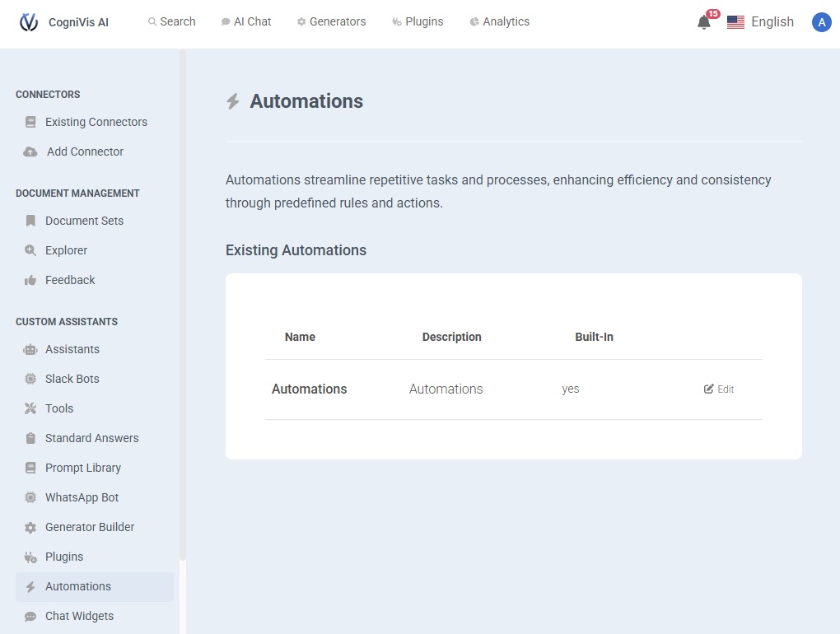Click the Tools wrench icon in sidebar

pos(30,408)
